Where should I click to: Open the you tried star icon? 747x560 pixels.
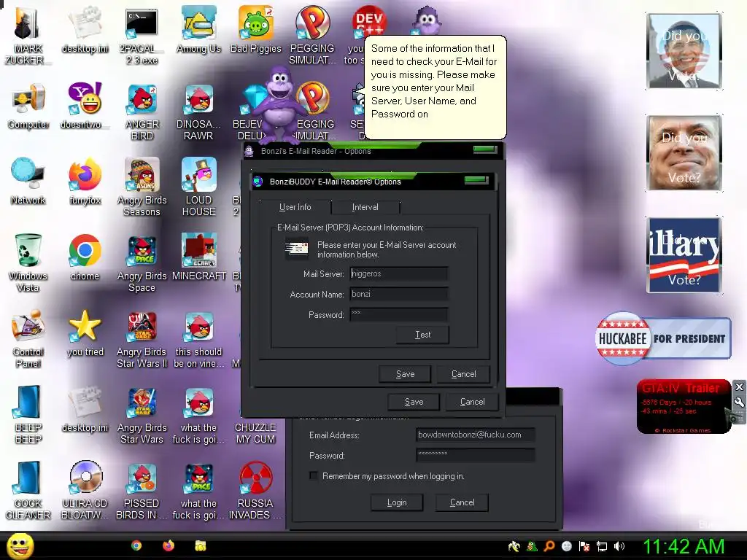(85, 333)
